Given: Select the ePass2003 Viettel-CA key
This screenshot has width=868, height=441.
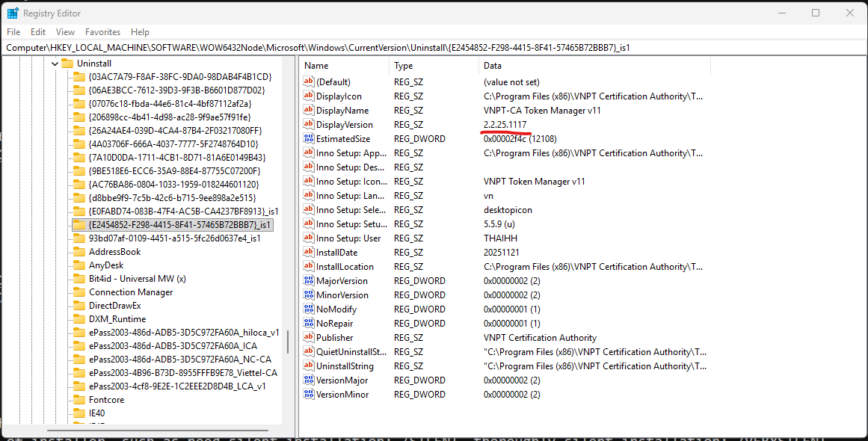Looking at the screenshot, I should (x=182, y=373).
